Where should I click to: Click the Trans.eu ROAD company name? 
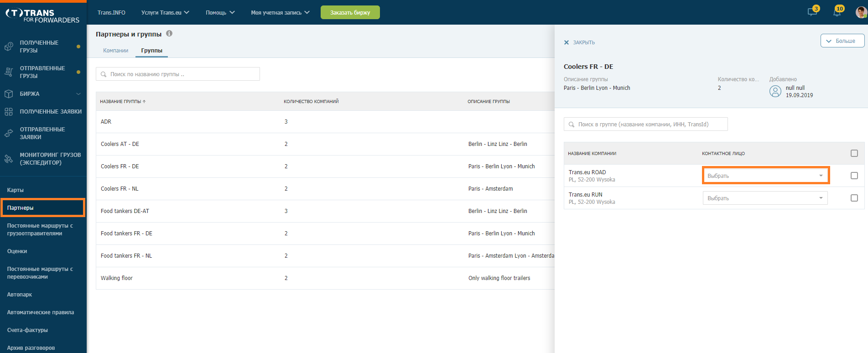click(x=587, y=172)
